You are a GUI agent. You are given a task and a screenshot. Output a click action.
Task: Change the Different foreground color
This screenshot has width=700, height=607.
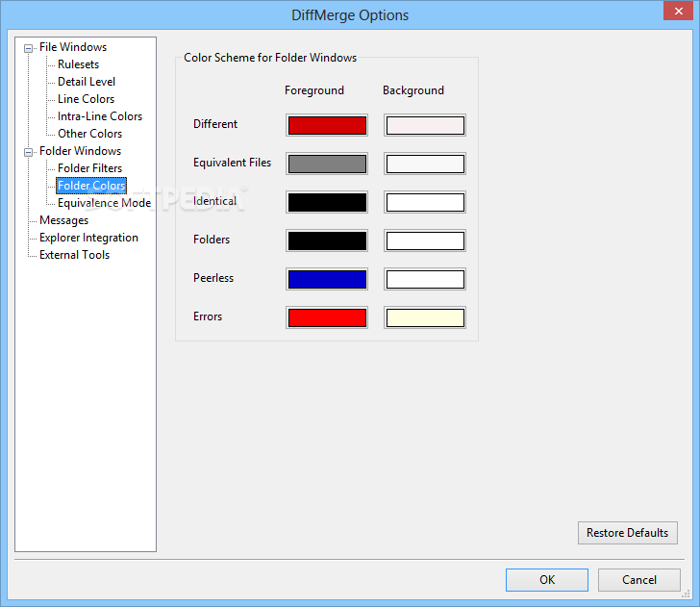(x=327, y=125)
